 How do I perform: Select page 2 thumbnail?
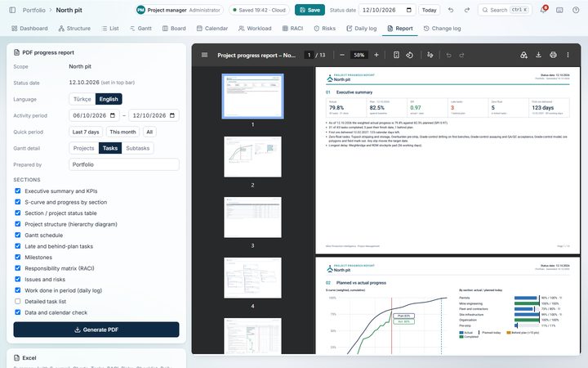(252, 156)
